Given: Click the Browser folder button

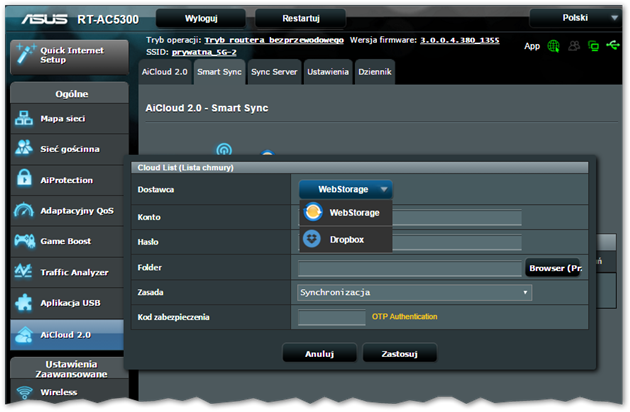Looking at the screenshot, I should [554, 268].
